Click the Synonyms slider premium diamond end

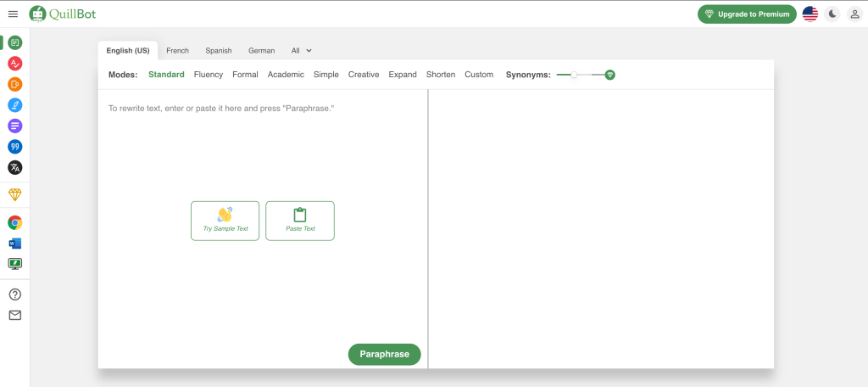click(609, 75)
